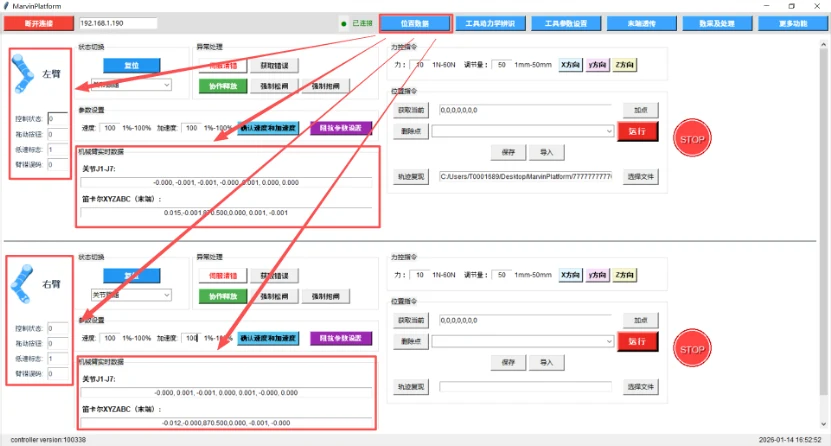Click 强制松闸 for the left arm
The width and height of the screenshot is (831, 446).
point(275,86)
